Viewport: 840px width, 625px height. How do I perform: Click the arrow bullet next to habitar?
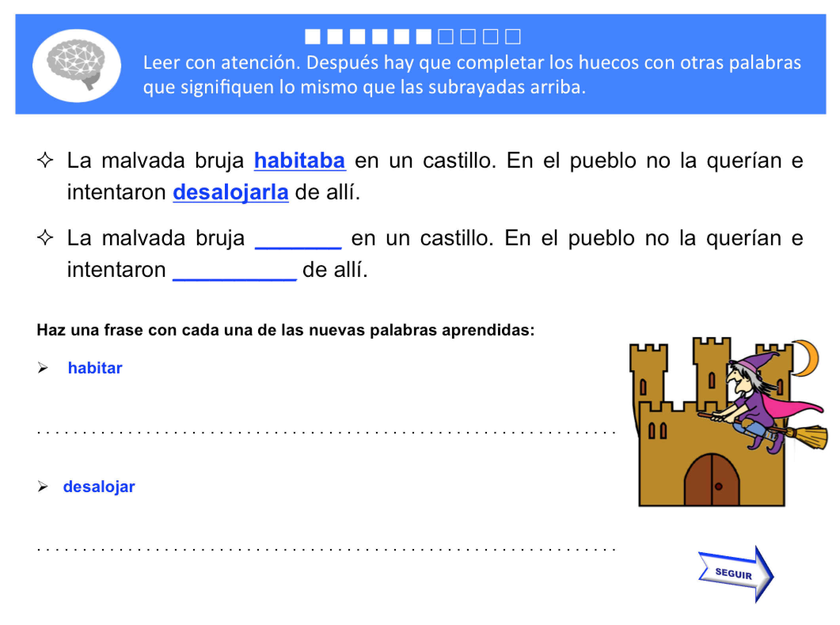(44, 367)
